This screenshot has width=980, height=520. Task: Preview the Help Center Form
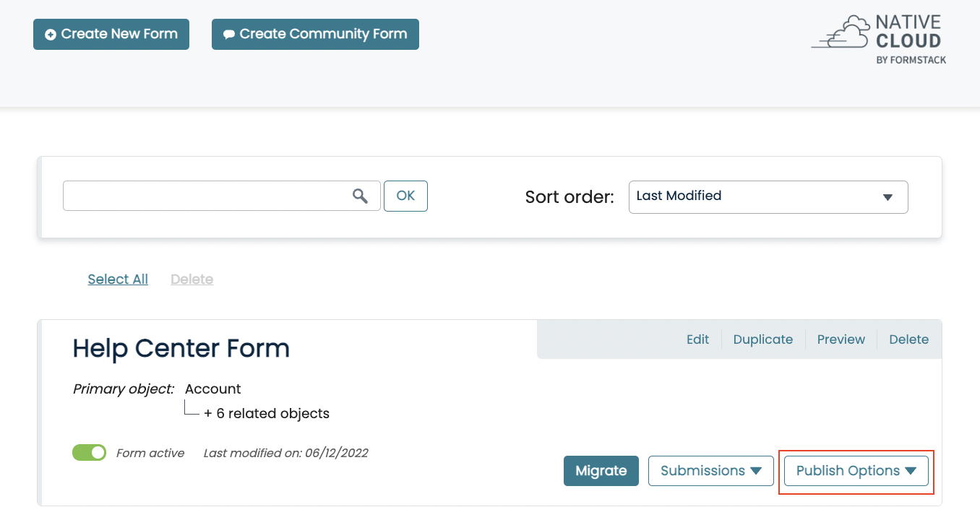pos(841,339)
